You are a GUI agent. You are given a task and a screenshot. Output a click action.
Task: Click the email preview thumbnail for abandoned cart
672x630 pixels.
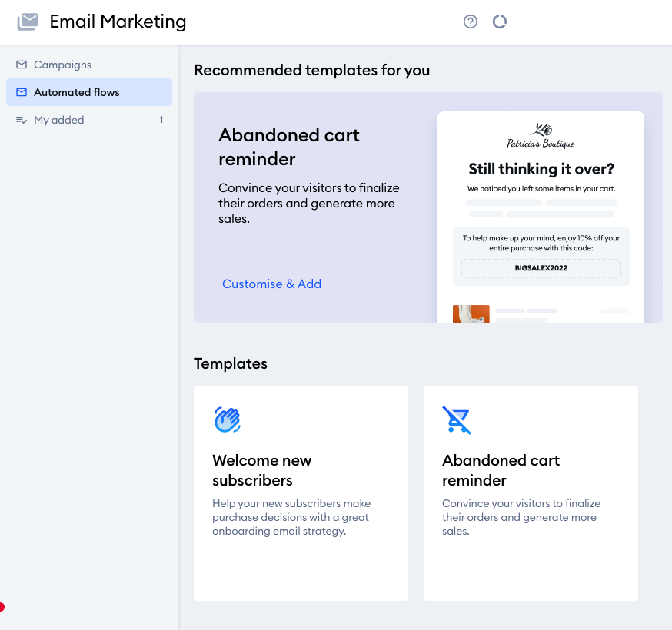(x=541, y=217)
